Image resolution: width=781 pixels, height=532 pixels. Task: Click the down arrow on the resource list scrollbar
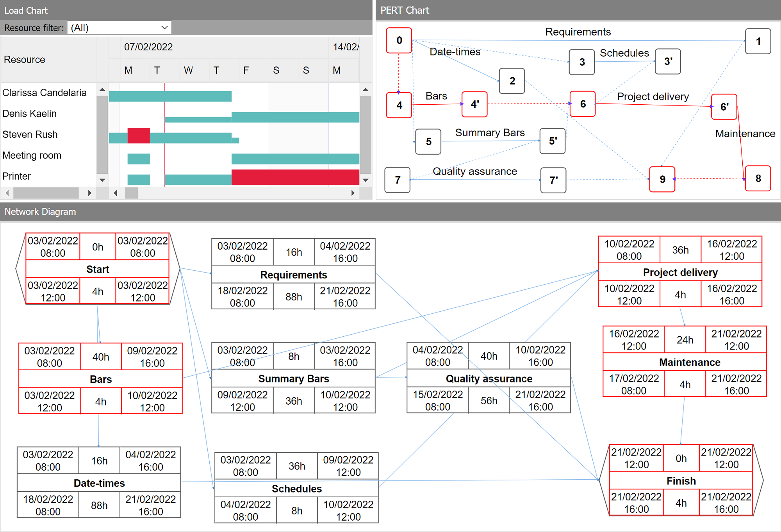(102, 180)
